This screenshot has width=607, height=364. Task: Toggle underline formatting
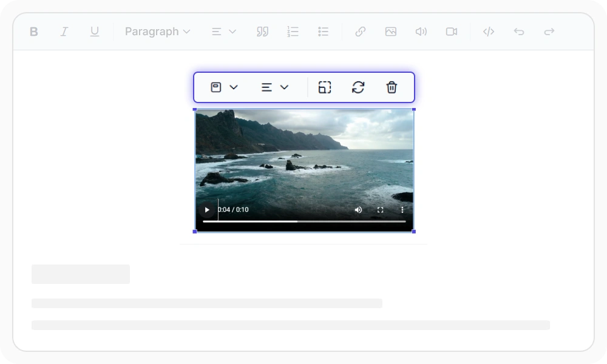[x=95, y=32]
